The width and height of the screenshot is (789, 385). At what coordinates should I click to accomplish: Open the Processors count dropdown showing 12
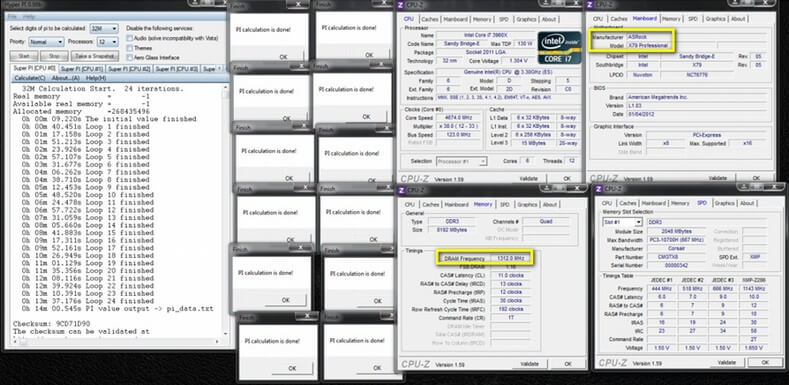(x=108, y=42)
